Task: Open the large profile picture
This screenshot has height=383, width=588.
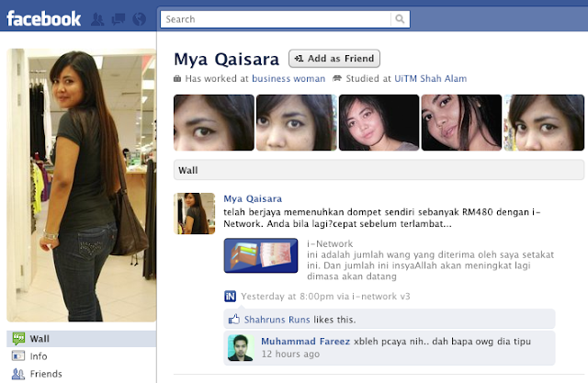Action: [82, 186]
